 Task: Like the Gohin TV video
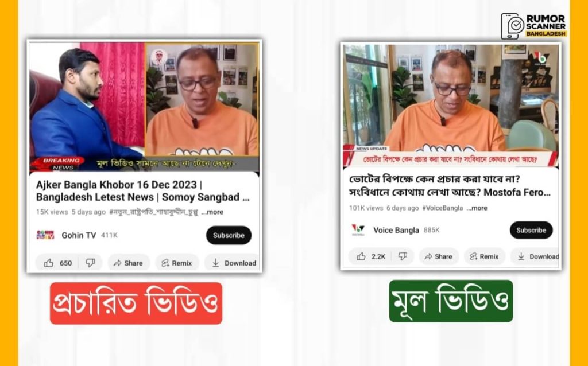point(57,263)
